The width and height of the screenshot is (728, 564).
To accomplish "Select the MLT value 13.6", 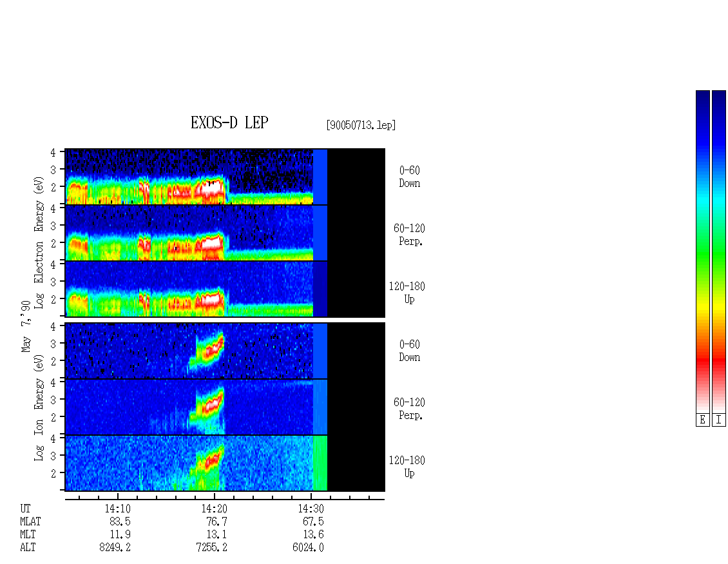I will pos(313,535).
